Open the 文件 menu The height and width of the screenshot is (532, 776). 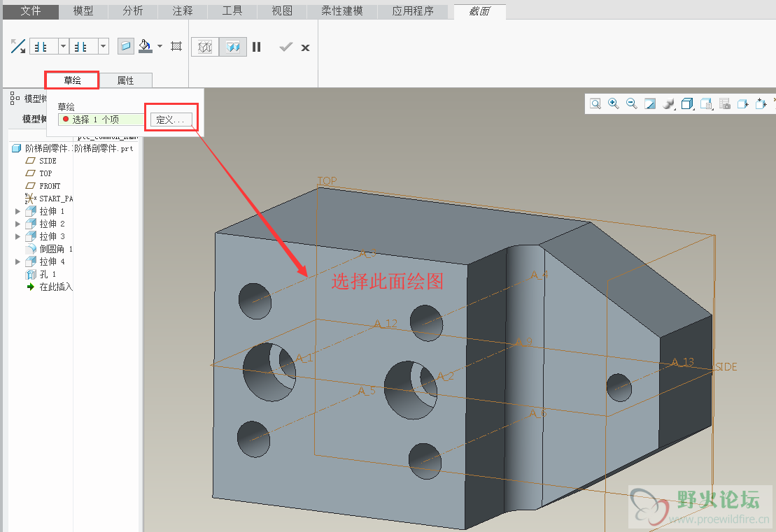click(x=31, y=11)
